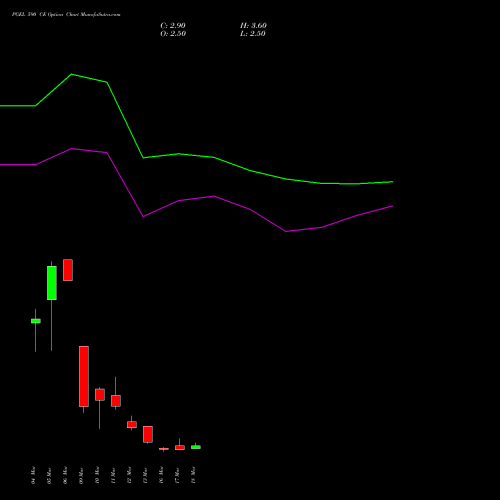This screenshot has height=500, width=500.
Task: Click the low value L: 2.50
Action: click(x=253, y=34)
